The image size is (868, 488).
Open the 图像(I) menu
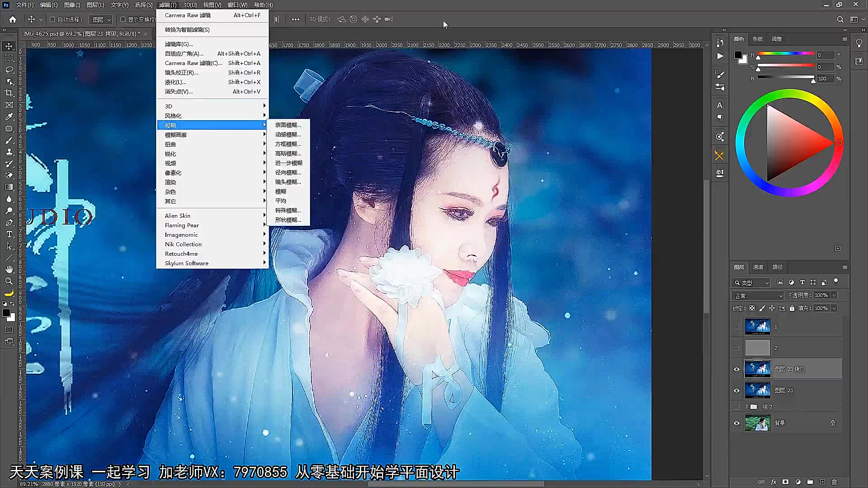coord(72,5)
